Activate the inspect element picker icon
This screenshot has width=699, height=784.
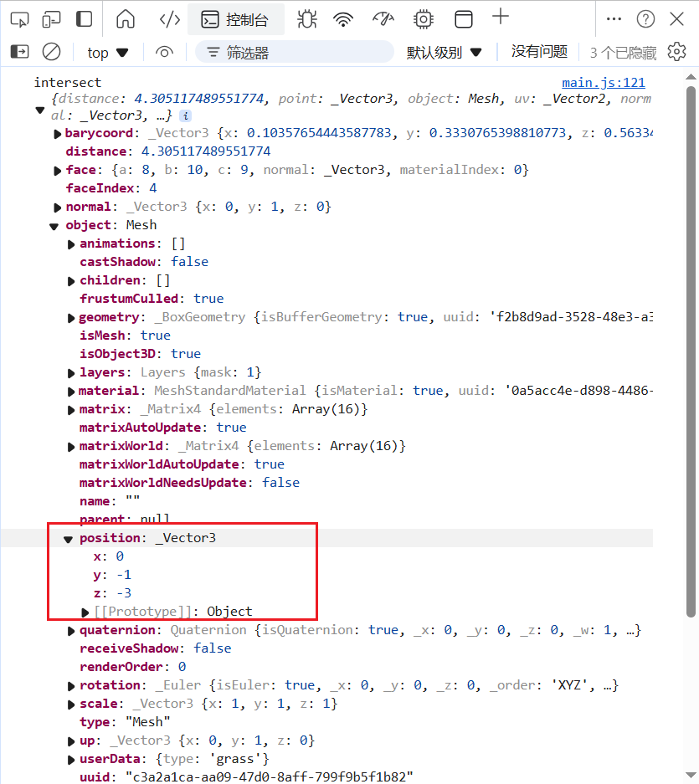click(x=19, y=19)
